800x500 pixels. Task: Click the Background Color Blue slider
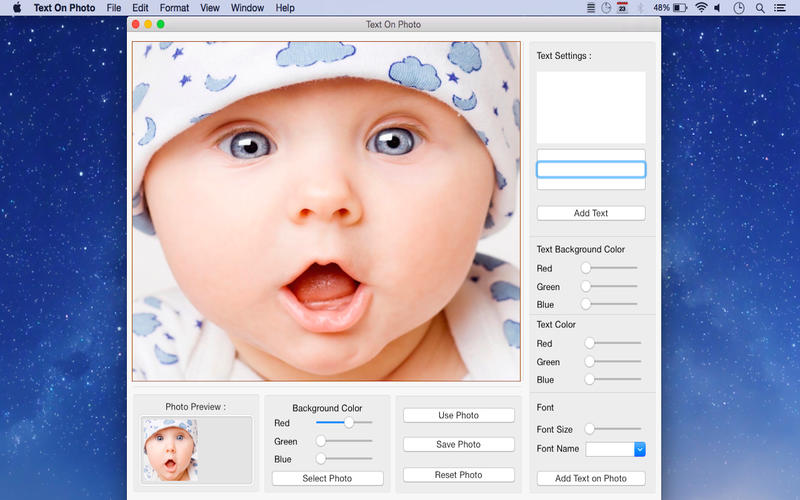coord(344,459)
